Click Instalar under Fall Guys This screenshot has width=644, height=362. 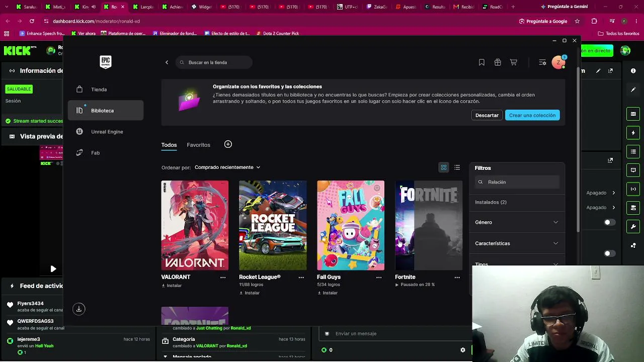coord(328,293)
